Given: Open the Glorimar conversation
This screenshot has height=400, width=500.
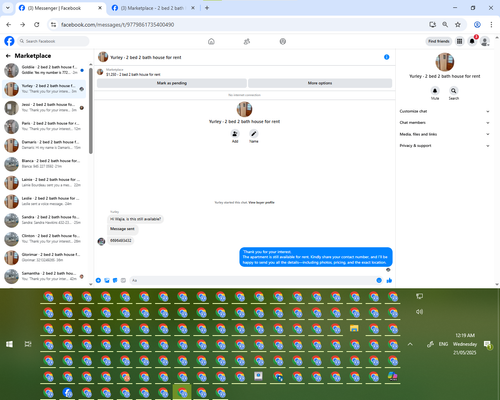Looking at the screenshot, I should point(44,257).
